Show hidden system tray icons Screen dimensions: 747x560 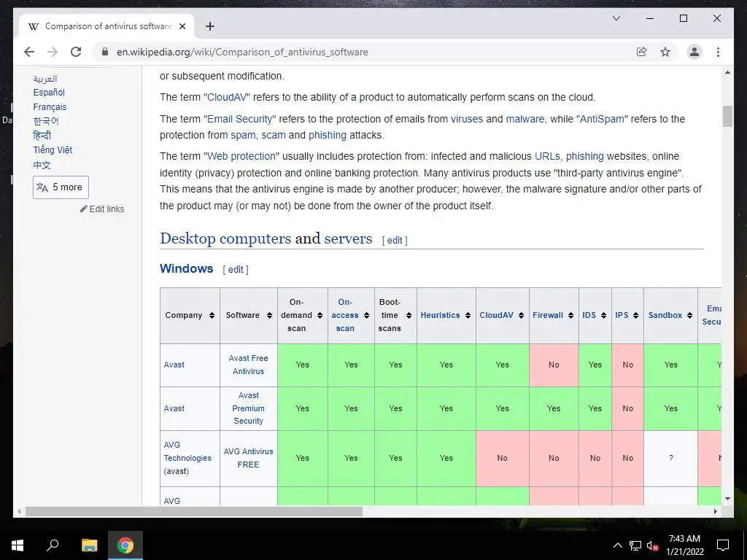(617, 545)
